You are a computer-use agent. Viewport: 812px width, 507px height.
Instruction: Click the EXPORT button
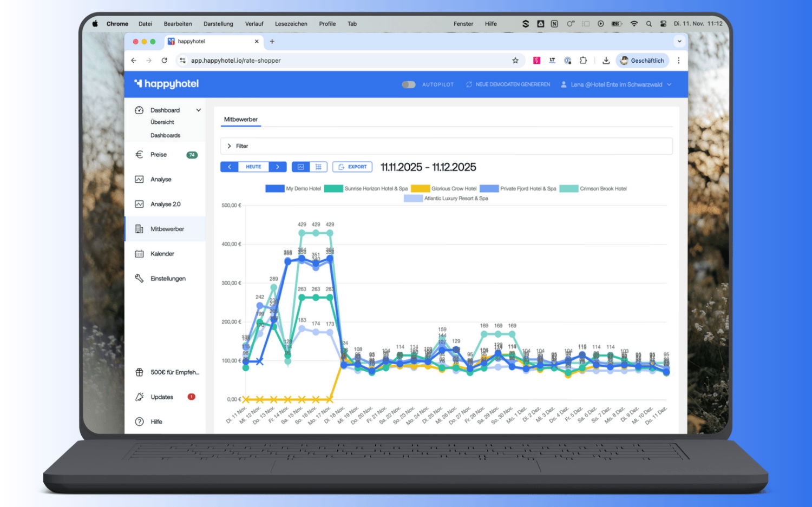pos(352,167)
